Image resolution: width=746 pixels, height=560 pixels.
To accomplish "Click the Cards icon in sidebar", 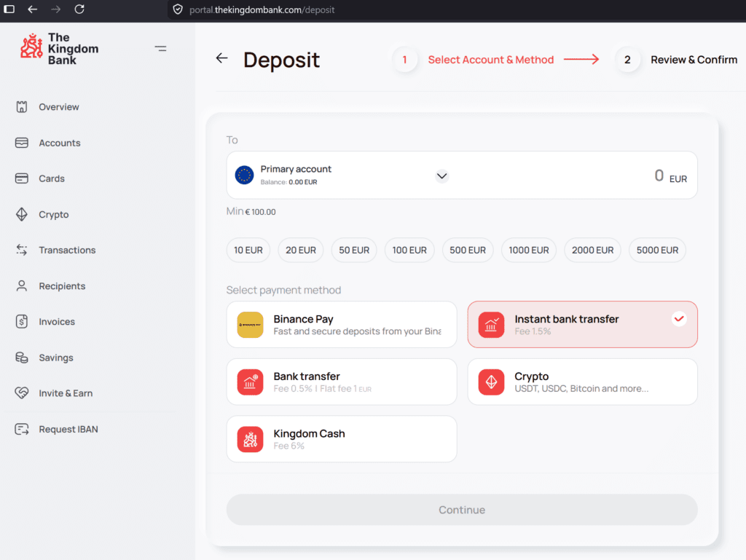I will coord(21,178).
